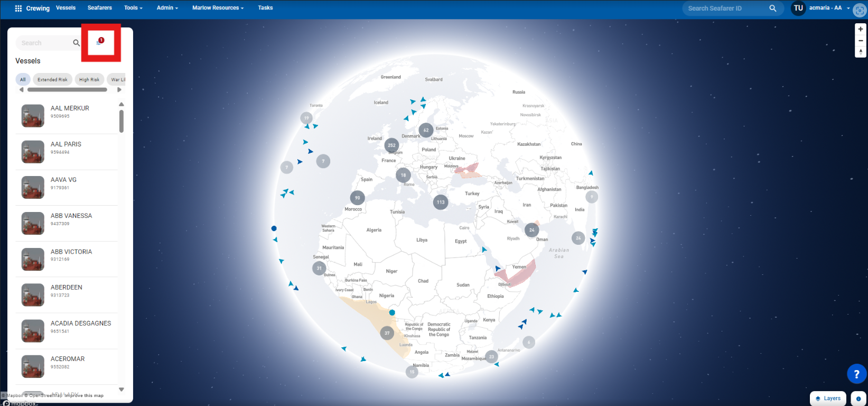Select the All vessels filter chip
Viewport: 868px width, 406px height.
point(23,80)
